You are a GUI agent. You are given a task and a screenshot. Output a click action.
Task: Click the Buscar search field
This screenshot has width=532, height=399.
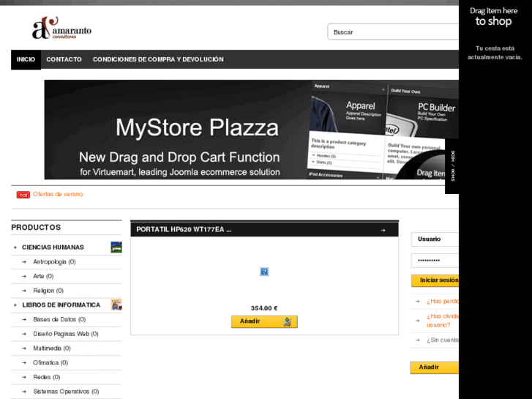click(393, 32)
